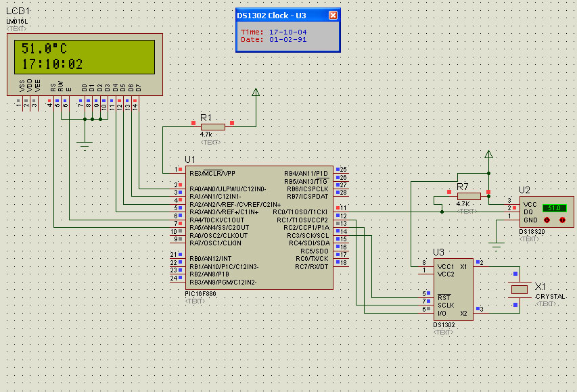The width and height of the screenshot is (577, 392).
Task: Click the power terminal arrow above R7
Action: pos(488,155)
